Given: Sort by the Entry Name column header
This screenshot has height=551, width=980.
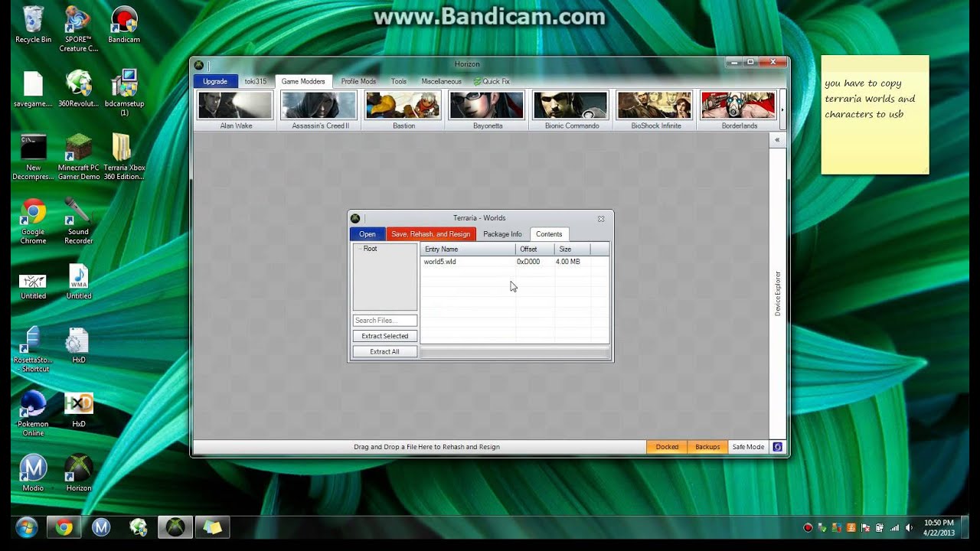Looking at the screenshot, I should (x=468, y=249).
